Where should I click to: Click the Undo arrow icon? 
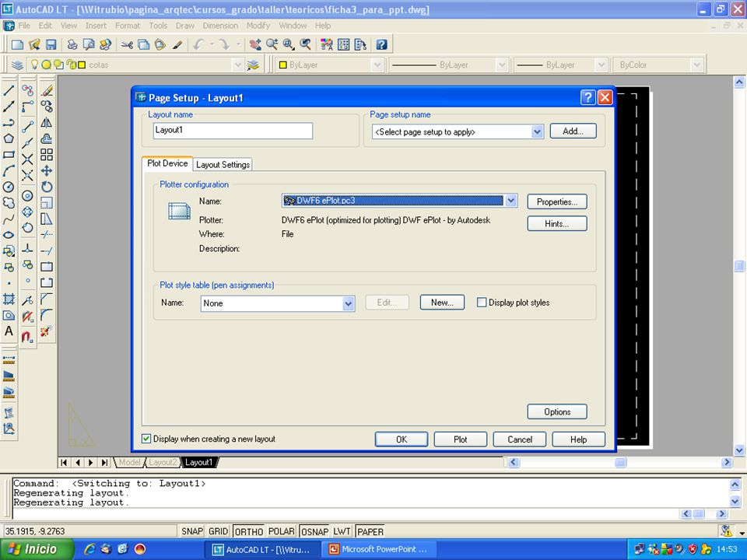(198, 45)
